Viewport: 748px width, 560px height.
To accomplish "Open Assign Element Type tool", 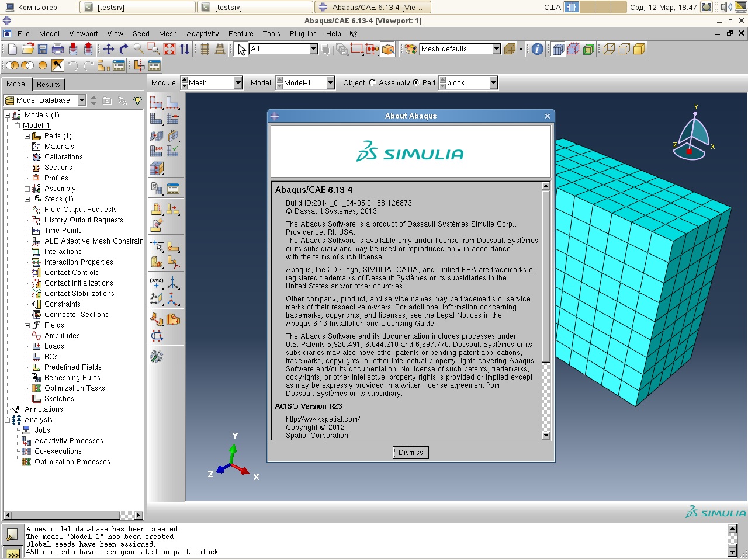I will pos(156,151).
